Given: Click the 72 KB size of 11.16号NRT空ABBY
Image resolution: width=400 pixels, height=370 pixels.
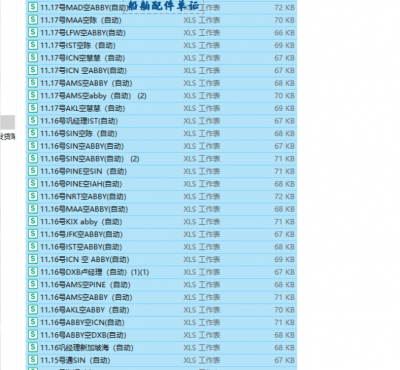Looking at the screenshot, I should tap(284, 197).
